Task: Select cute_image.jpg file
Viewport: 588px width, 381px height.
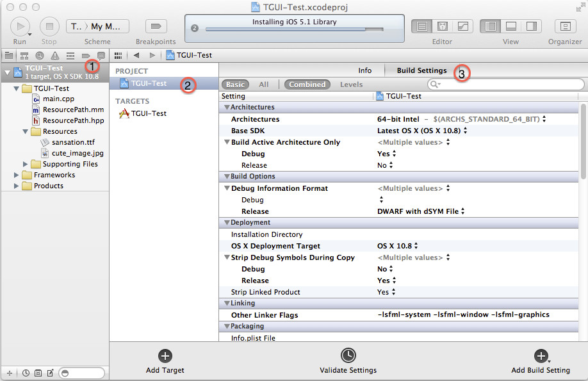Action: click(x=78, y=154)
